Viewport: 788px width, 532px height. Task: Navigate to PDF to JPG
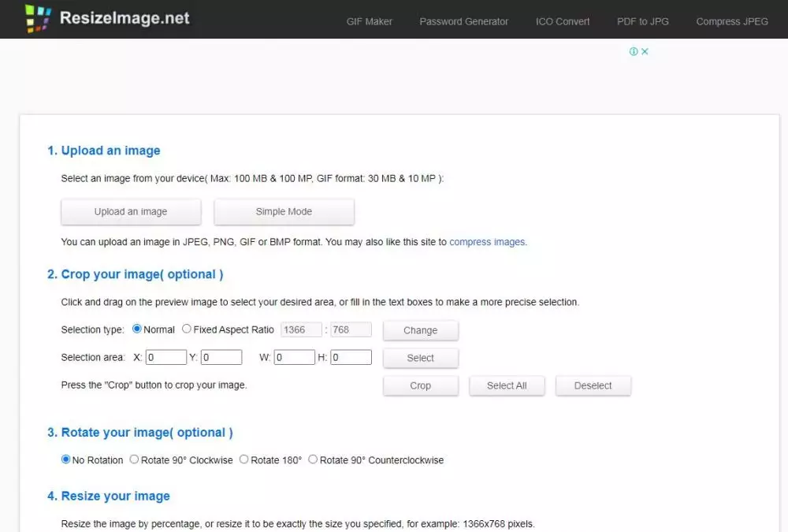[x=642, y=21]
